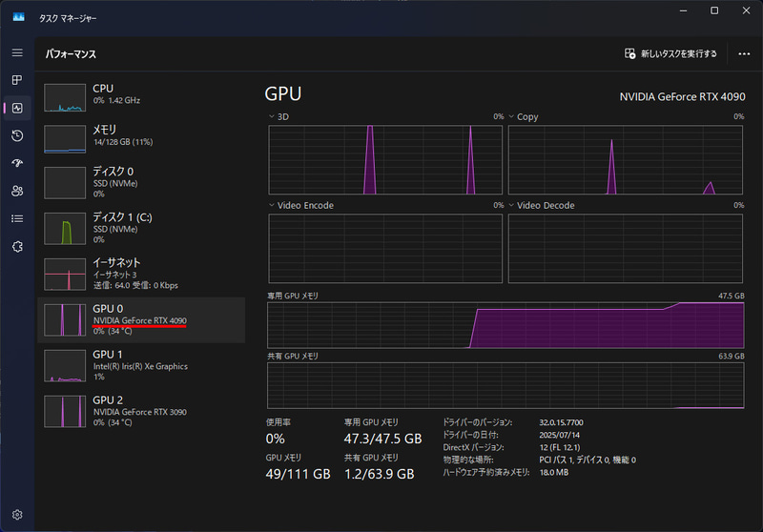Select GPU 1 Intel Iris Xe entry
The height and width of the screenshot is (532, 763).
[x=141, y=365]
